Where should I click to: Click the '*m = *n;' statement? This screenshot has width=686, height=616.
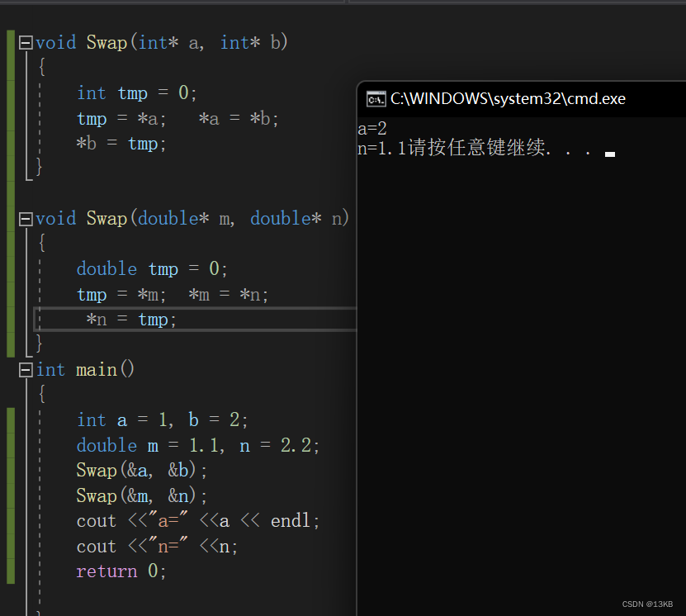(228, 295)
